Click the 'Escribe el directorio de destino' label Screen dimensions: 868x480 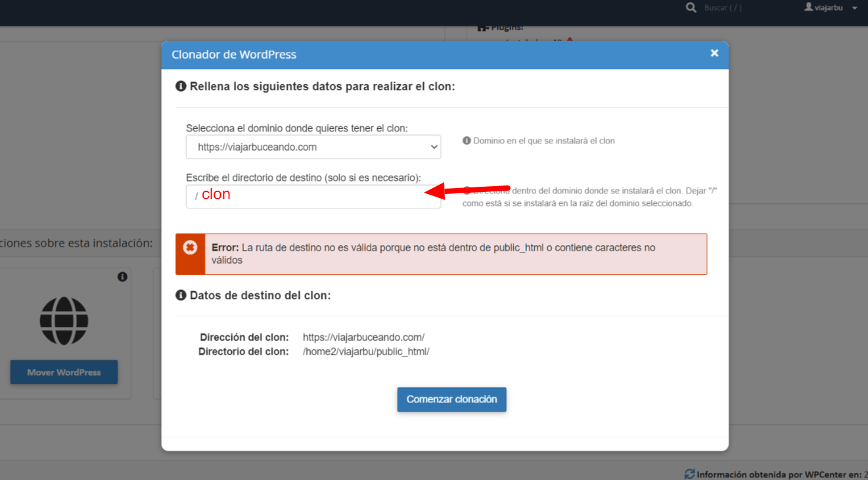pos(304,178)
